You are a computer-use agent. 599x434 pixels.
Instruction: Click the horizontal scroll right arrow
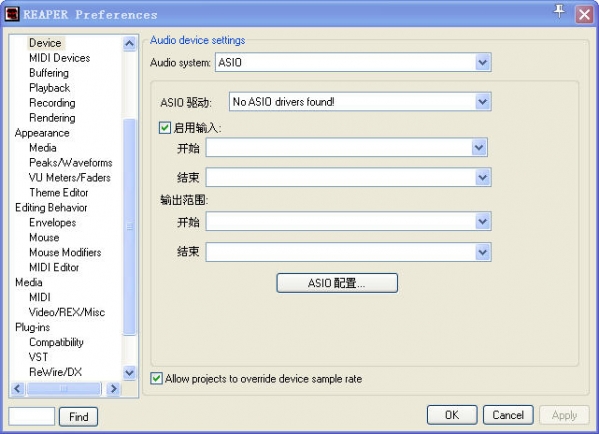(113, 389)
